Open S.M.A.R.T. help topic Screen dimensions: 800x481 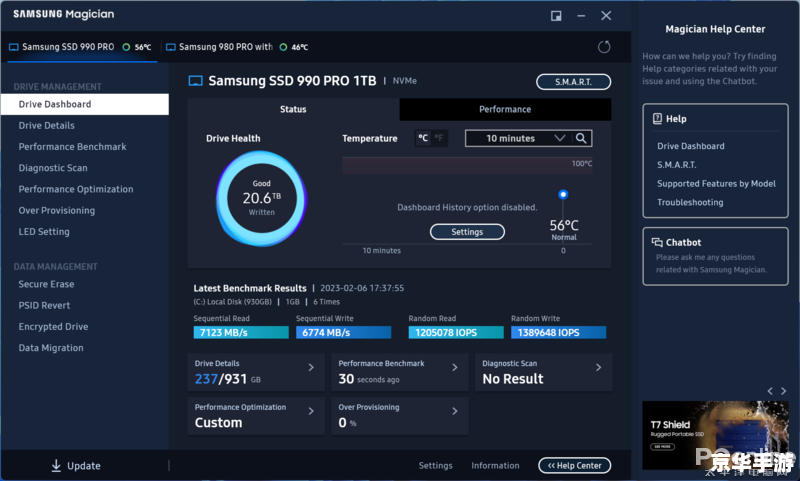[677, 165]
